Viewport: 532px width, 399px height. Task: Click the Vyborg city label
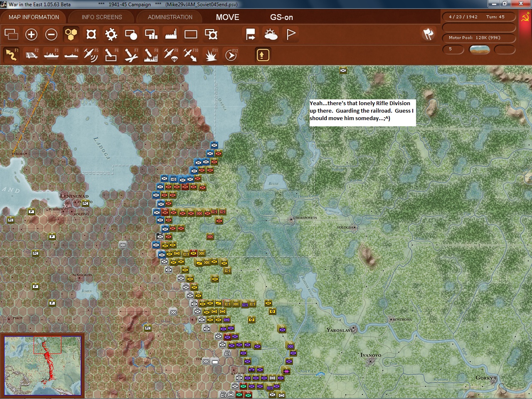coord(18,154)
